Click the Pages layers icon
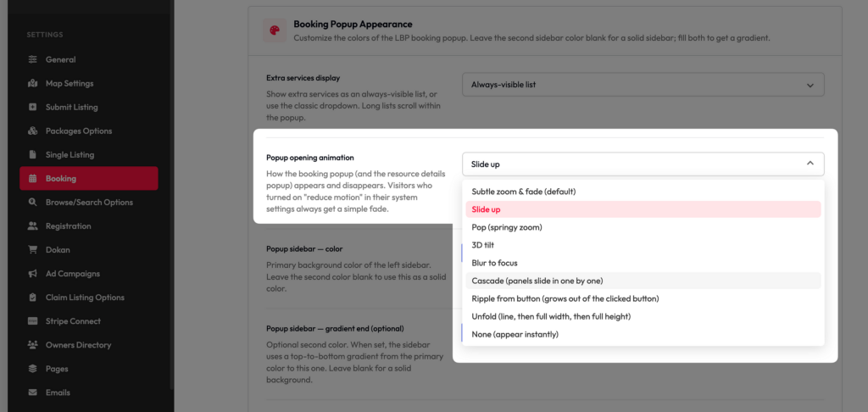The height and width of the screenshot is (412, 868). [33, 369]
